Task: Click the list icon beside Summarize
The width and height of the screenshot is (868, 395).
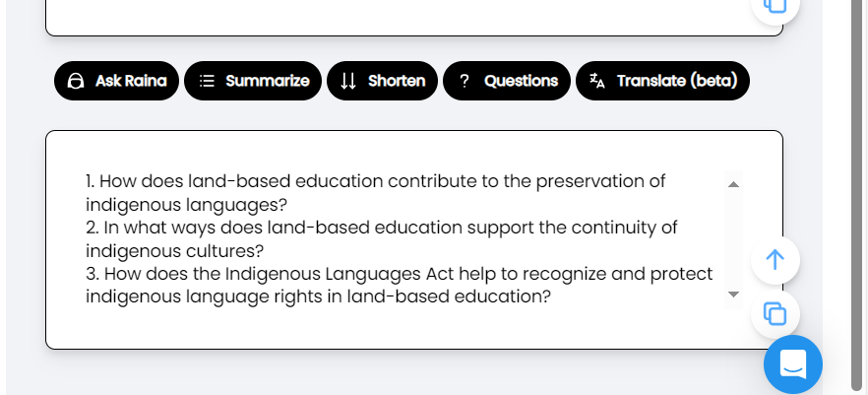Action: (207, 82)
